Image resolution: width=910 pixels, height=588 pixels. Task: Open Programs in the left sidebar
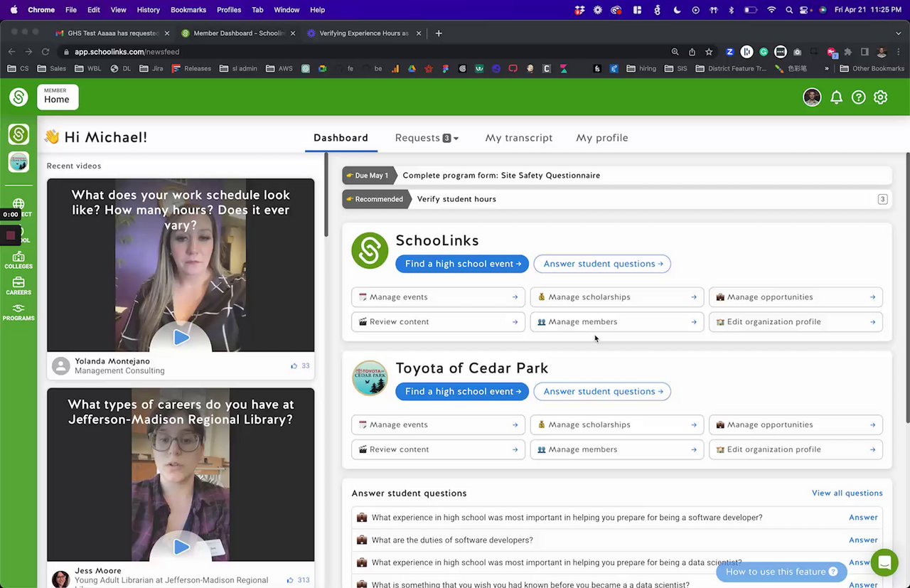click(x=18, y=312)
